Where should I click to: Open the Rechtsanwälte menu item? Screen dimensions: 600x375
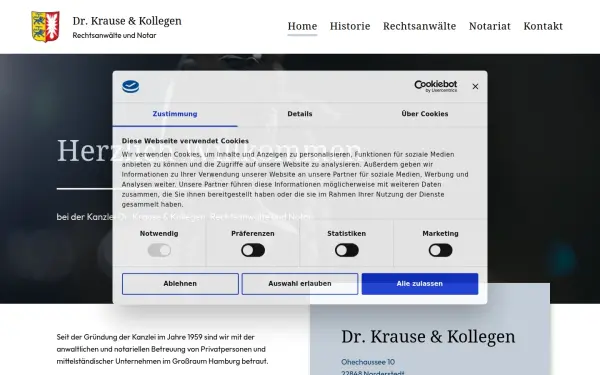pyautogui.click(x=419, y=26)
